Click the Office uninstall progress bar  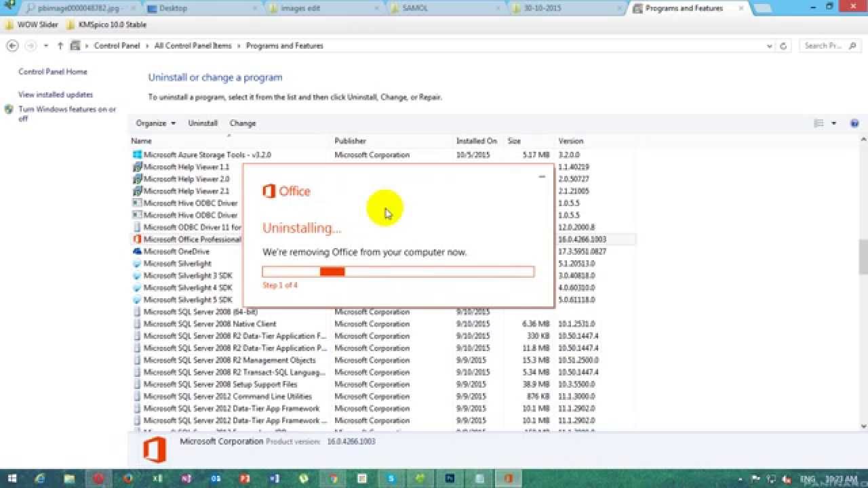398,272
